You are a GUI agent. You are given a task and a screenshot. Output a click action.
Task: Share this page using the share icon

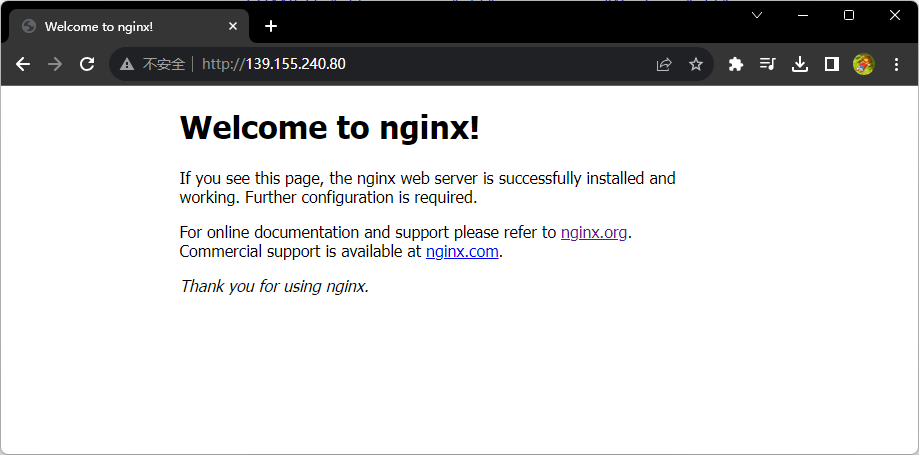click(x=664, y=64)
